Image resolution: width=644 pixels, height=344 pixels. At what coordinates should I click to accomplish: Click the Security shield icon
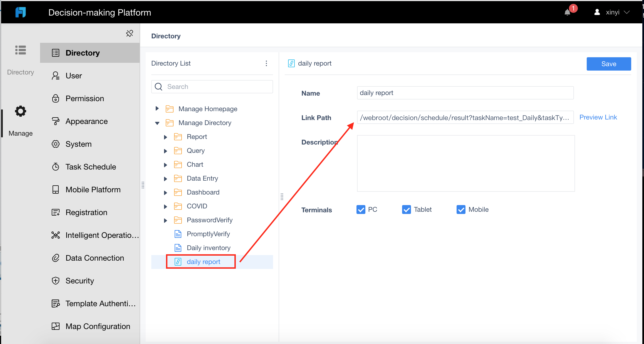(x=56, y=281)
